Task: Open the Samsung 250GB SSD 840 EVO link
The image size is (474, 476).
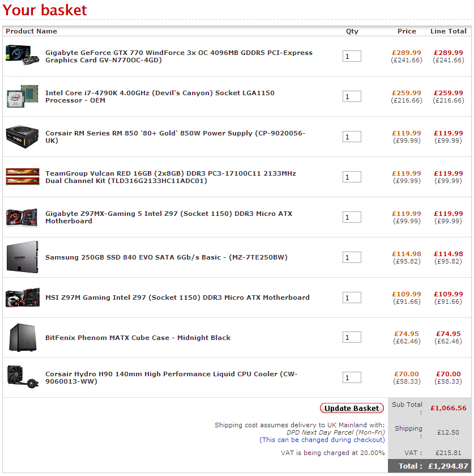Action: click(166, 257)
